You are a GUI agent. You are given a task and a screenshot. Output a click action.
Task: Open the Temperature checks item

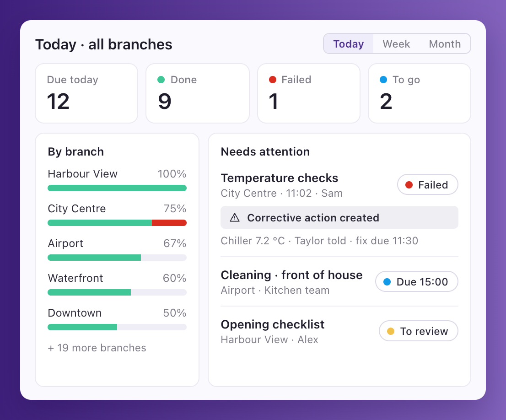tap(280, 178)
